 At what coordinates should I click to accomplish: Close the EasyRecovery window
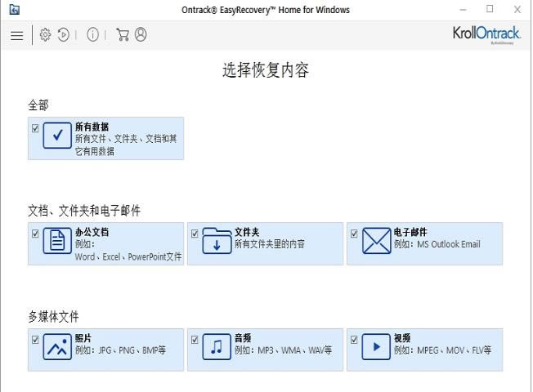[517, 10]
